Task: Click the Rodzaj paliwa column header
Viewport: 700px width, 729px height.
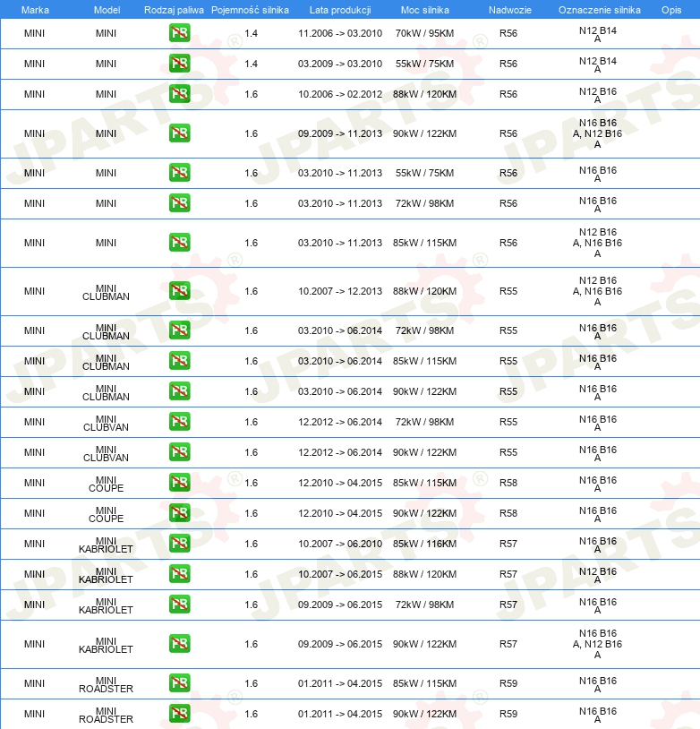Action: pyautogui.click(x=174, y=10)
